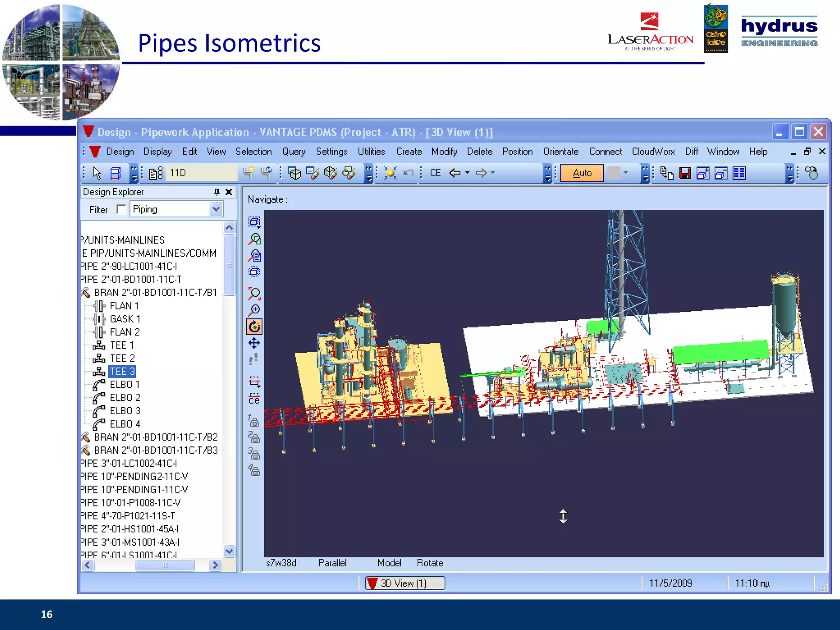Select PIPE 3"-01-LC1002-41C-I
This screenshot has width=840, height=630.
click(129, 463)
